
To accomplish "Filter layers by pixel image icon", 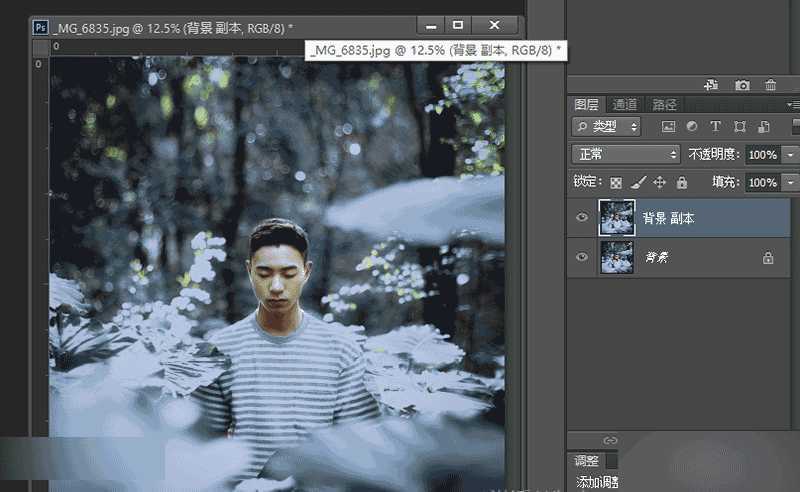I will click(x=668, y=127).
